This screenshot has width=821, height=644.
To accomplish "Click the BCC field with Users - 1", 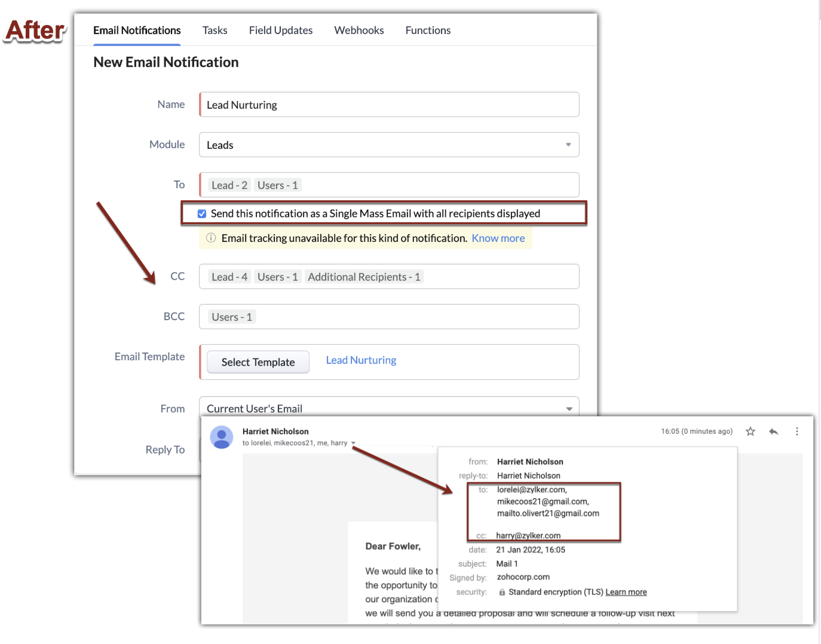I will coord(388,317).
